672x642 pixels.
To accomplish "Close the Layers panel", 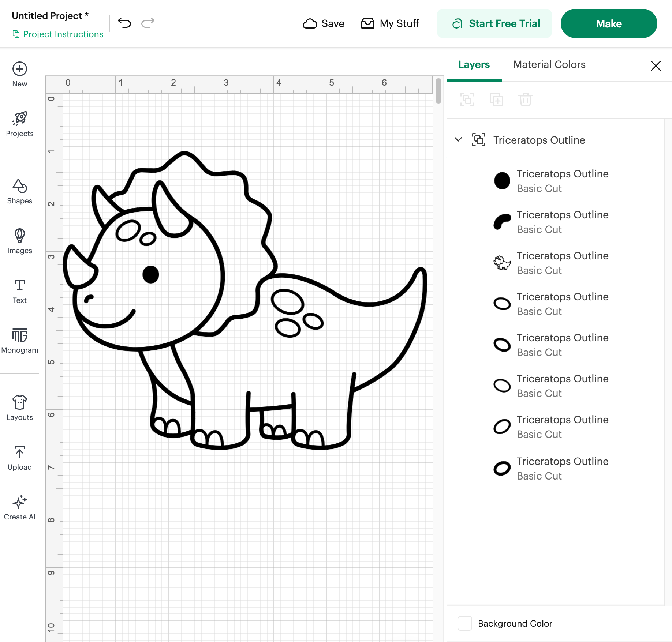I will [656, 66].
